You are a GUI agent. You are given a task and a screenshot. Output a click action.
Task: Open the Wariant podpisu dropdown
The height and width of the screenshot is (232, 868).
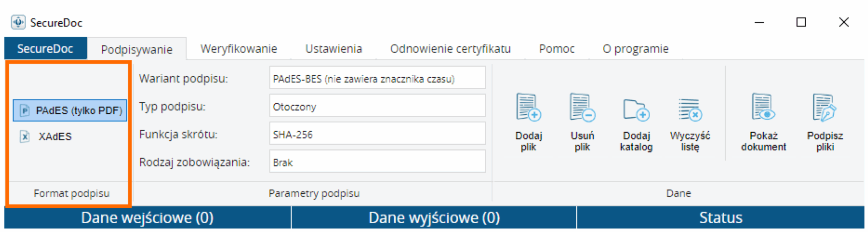[377, 79]
